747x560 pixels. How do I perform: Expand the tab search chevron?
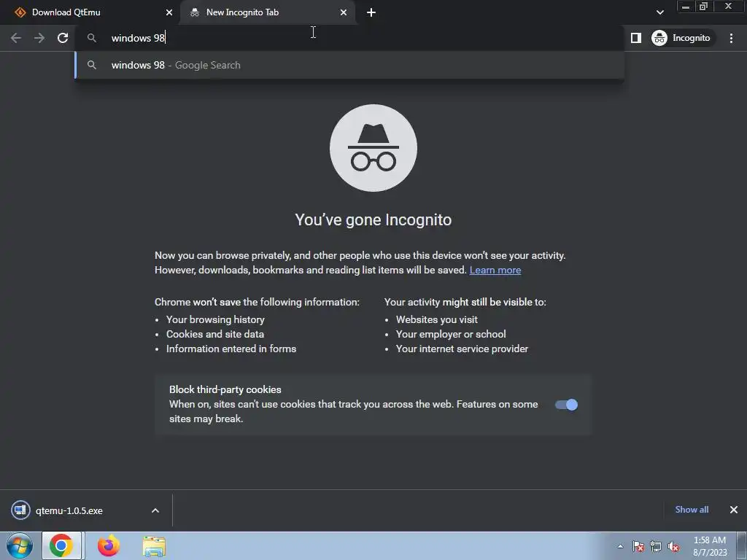pyautogui.click(x=659, y=12)
